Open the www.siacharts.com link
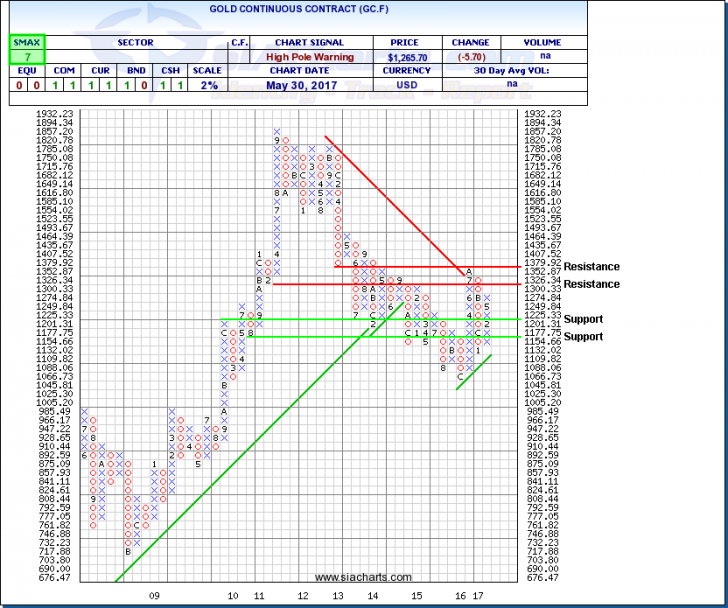The image size is (728, 608). click(363, 578)
